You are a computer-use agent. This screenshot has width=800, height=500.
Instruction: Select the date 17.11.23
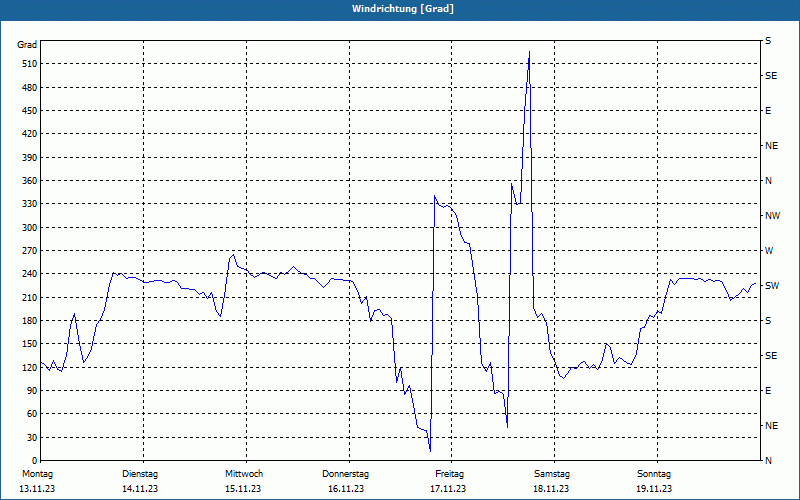coord(448,489)
